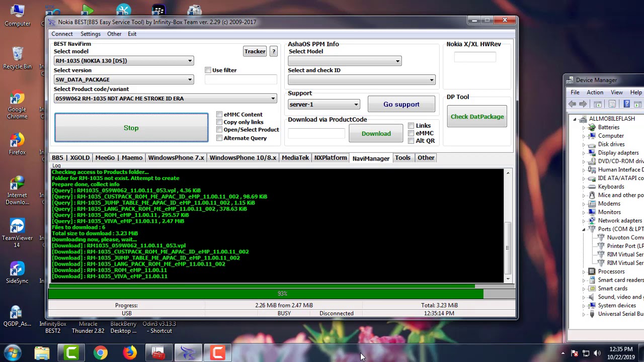Viewport: 644px width, 362px height.
Task: Open the QGDP_As... desktop icon
Action: (17, 316)
